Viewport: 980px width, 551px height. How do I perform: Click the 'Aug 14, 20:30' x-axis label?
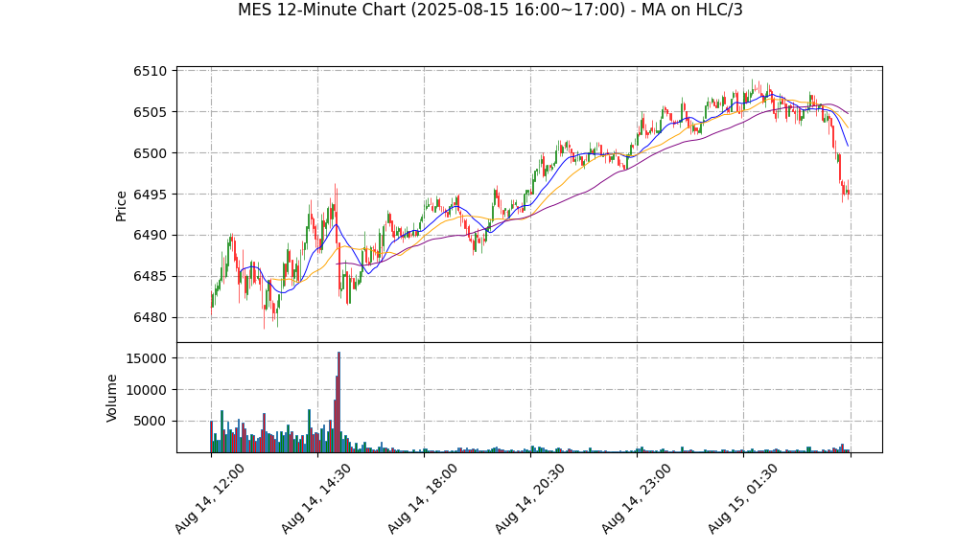click(529, 498)
